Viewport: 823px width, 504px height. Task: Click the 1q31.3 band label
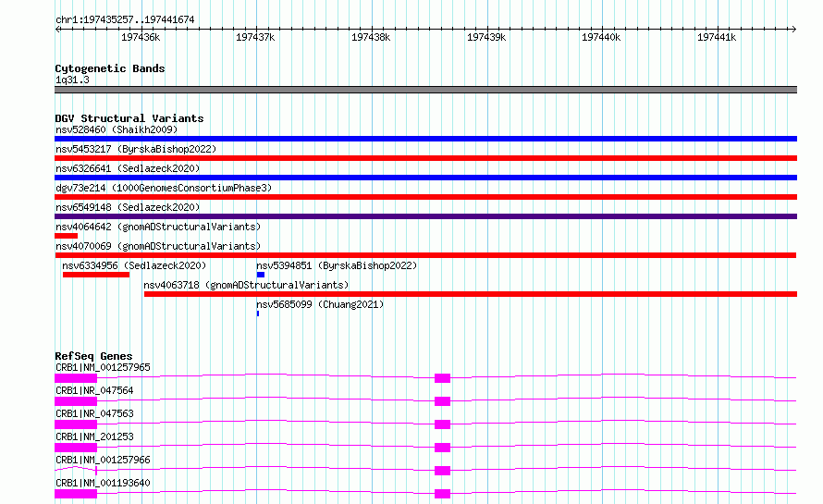(x=72, y=80)
